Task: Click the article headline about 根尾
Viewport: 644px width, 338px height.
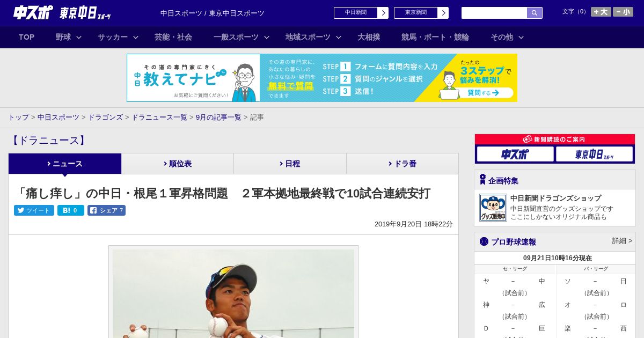Action: coord(223,193)
